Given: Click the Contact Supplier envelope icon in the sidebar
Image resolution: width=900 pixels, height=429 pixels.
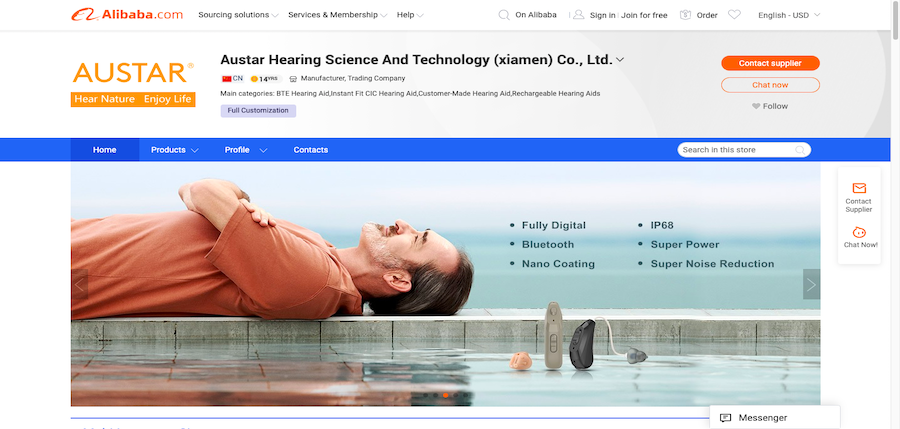Looking at the screenshot, I should pos(859,188).
